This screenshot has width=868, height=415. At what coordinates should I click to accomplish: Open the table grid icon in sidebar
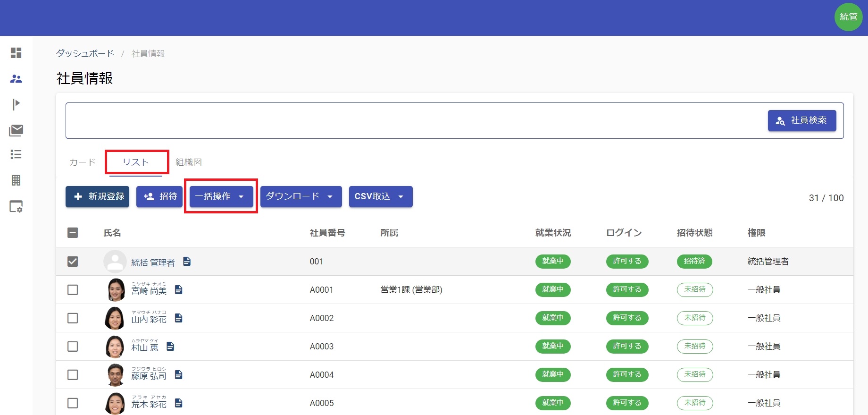click(16, 180)
